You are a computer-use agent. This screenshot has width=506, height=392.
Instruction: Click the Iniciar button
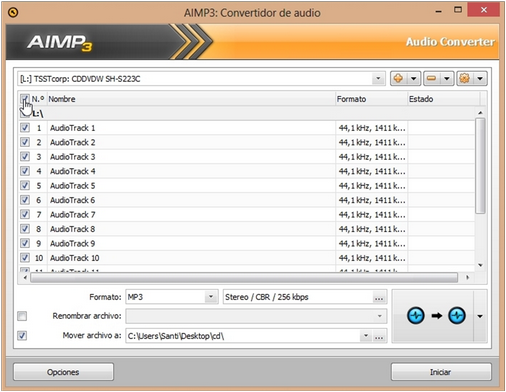point(441,372)
